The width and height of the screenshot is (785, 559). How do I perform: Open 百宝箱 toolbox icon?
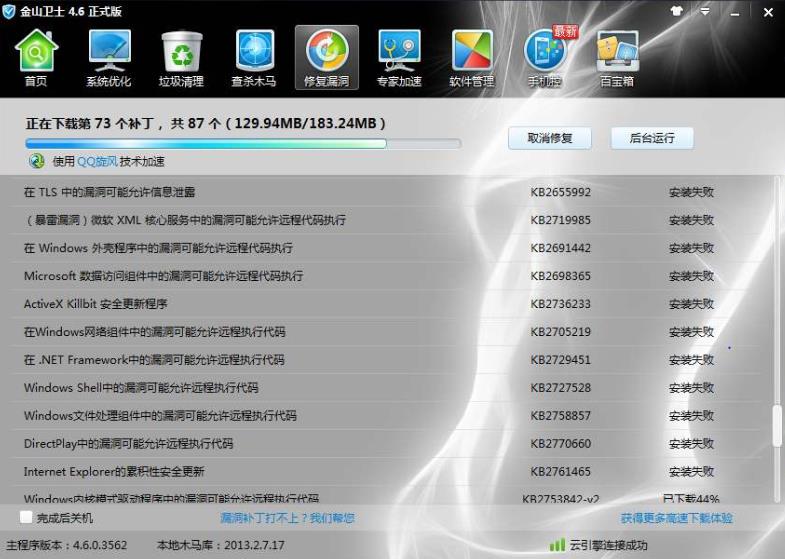click(617, 58)
